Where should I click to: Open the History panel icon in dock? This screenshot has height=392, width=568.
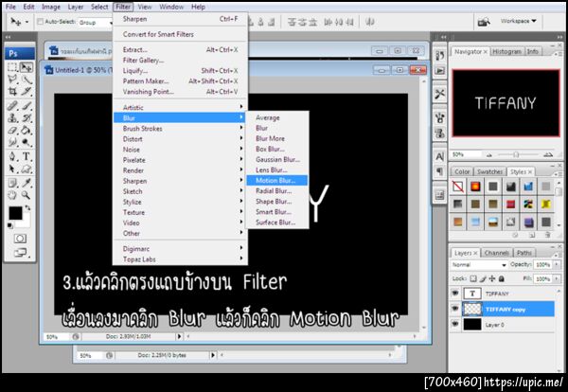tap(440, 56)
